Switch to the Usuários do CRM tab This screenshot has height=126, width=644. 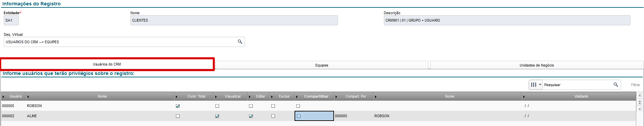tap(107, 64)
